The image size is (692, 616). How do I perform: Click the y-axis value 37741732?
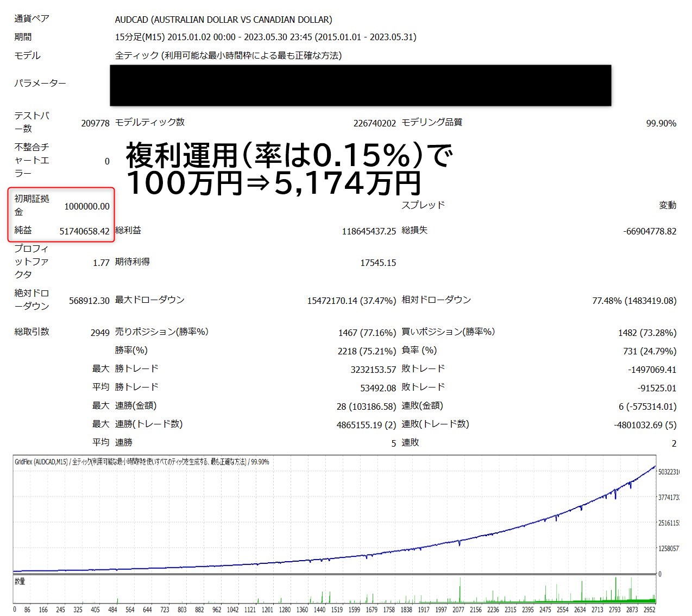(x=669, y=497)
